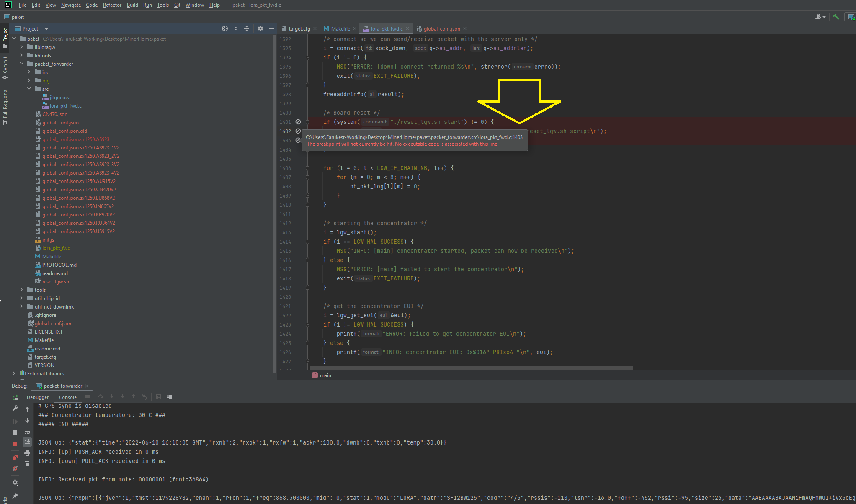Screen dimensions: 856x504
Task: Pause the running program
Action: [x=15, y=432]
